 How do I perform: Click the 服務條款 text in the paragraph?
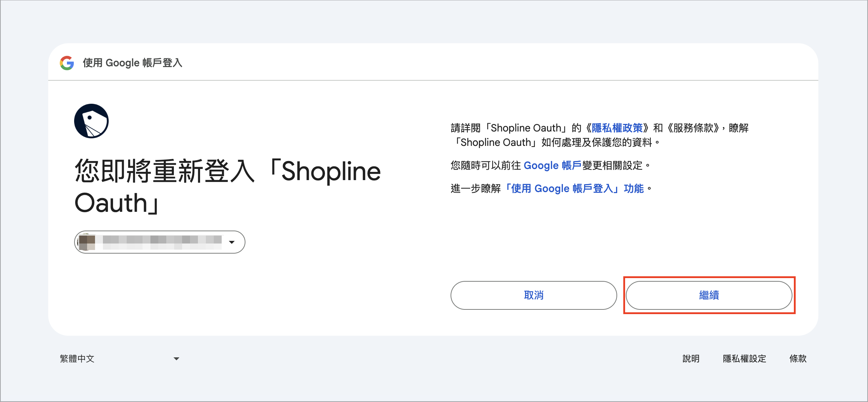click(x=693, y=128)
